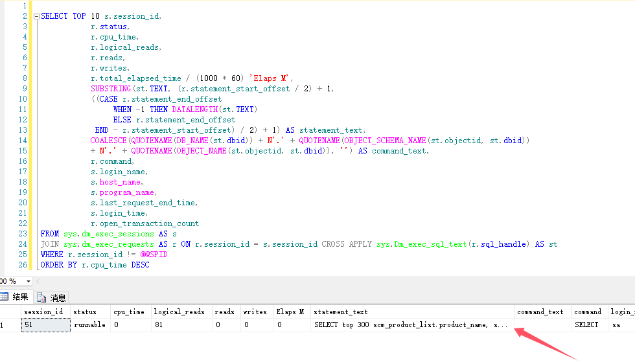Click the login name cell showing sa
This screenshot has width=635, height=364.
click(x=621, y=324)
